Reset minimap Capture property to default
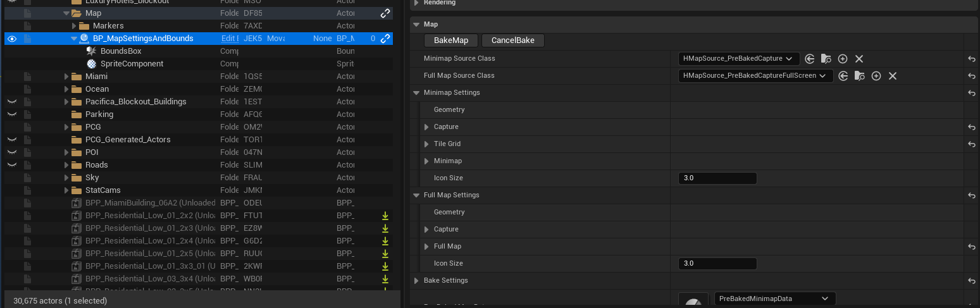 tap(972, 127)
